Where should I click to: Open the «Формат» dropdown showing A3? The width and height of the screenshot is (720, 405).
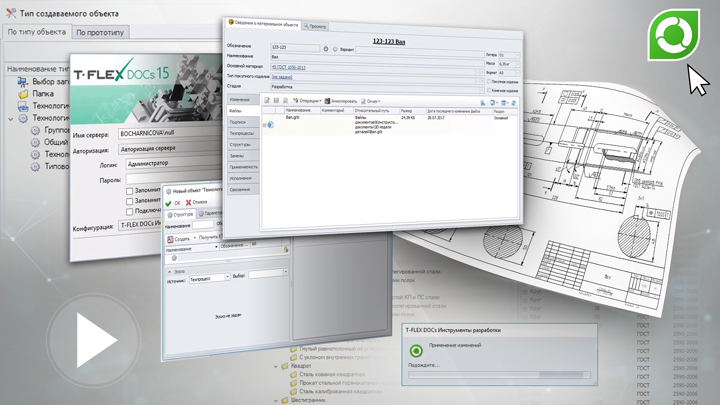coord(509,73)
